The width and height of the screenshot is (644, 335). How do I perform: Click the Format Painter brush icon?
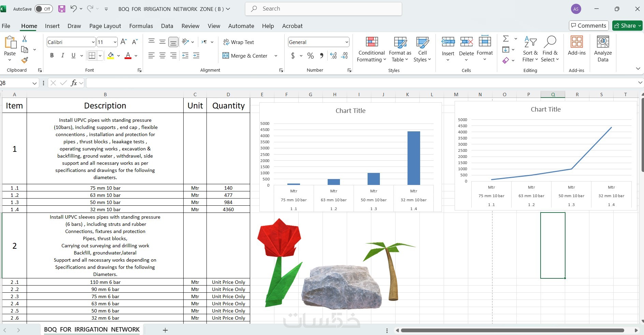click(x=25, y=60)
